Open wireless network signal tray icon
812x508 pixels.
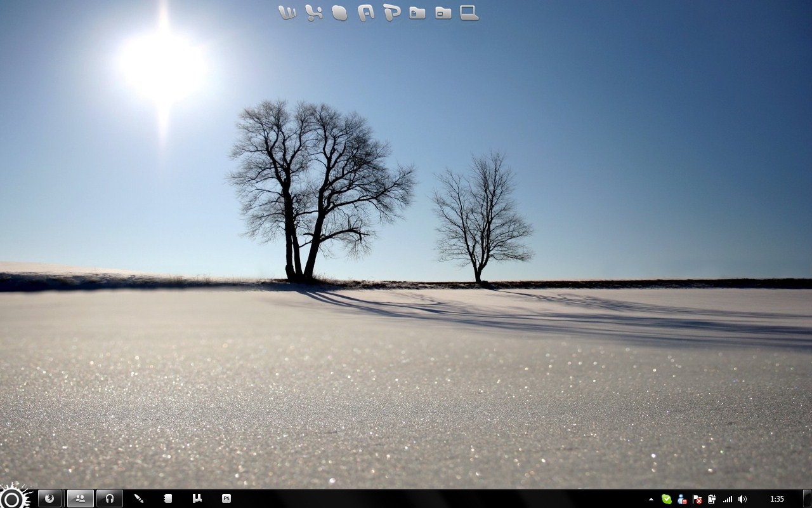(728, 499)
